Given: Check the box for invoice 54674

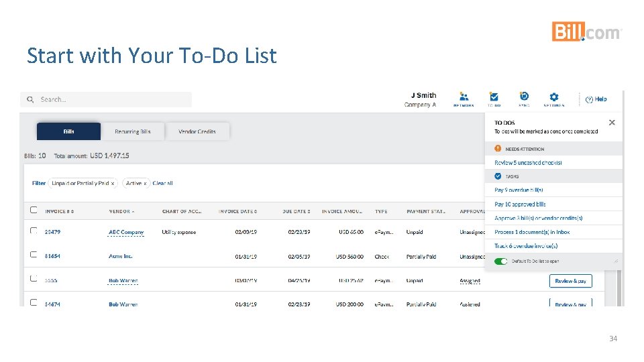Looking at the screenshot, I should pyautogui.click(x=34, y=303).
